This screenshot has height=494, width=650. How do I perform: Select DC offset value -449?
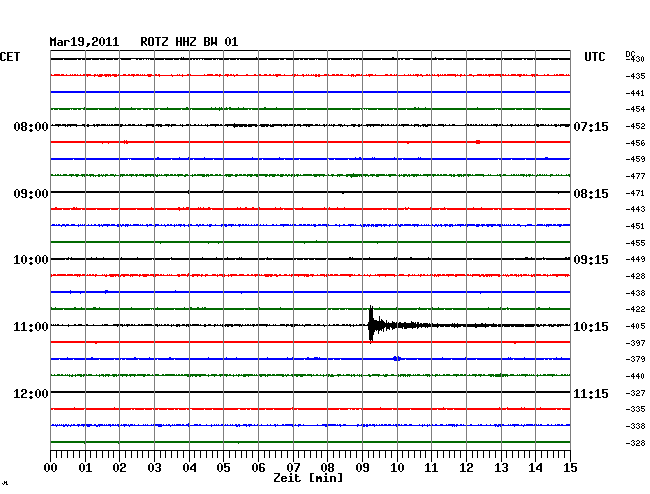tap(635, 259)
